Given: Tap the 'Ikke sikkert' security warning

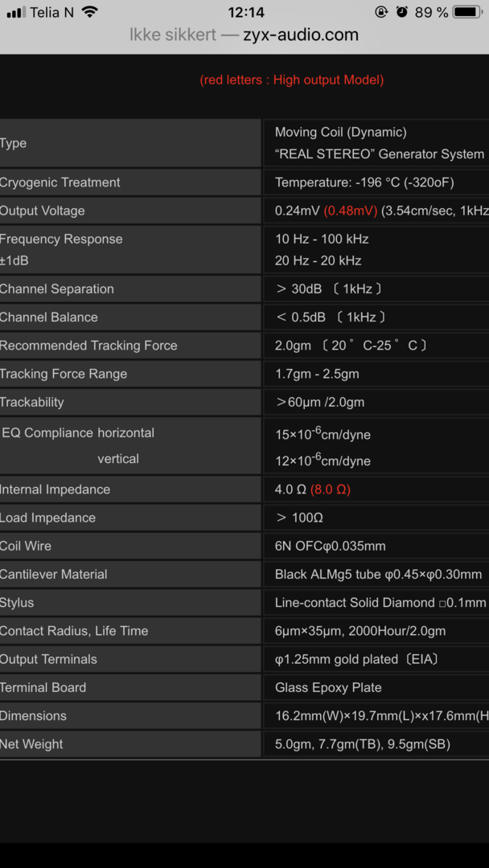Looking at the screenshot, I should 172,35.
